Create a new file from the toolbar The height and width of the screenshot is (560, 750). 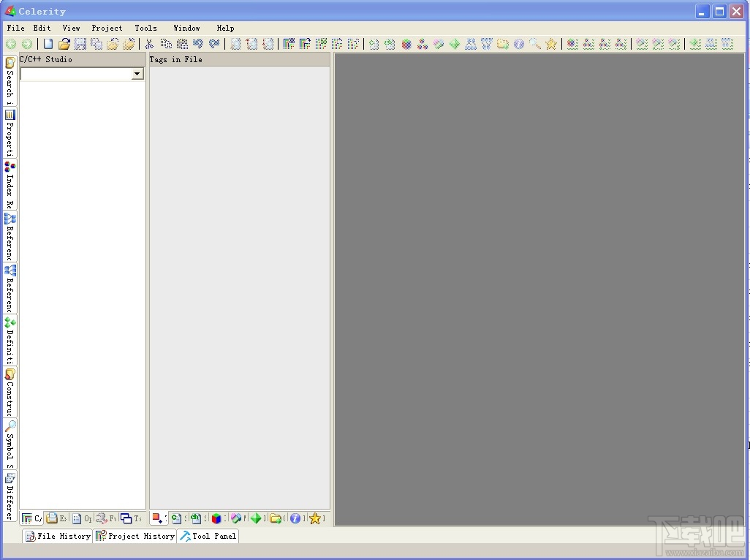click(48, 45)
